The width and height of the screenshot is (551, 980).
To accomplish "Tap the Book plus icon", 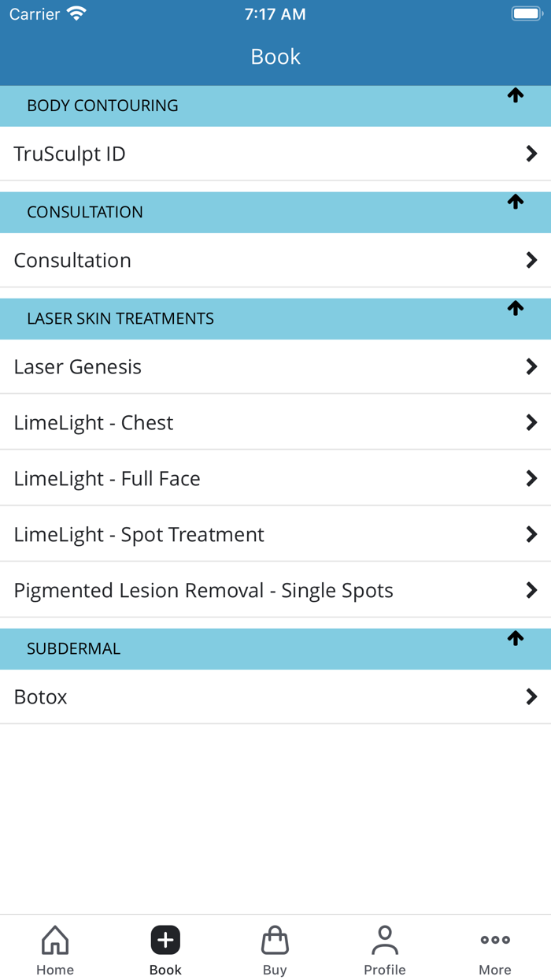I will [x=165, y=939].
